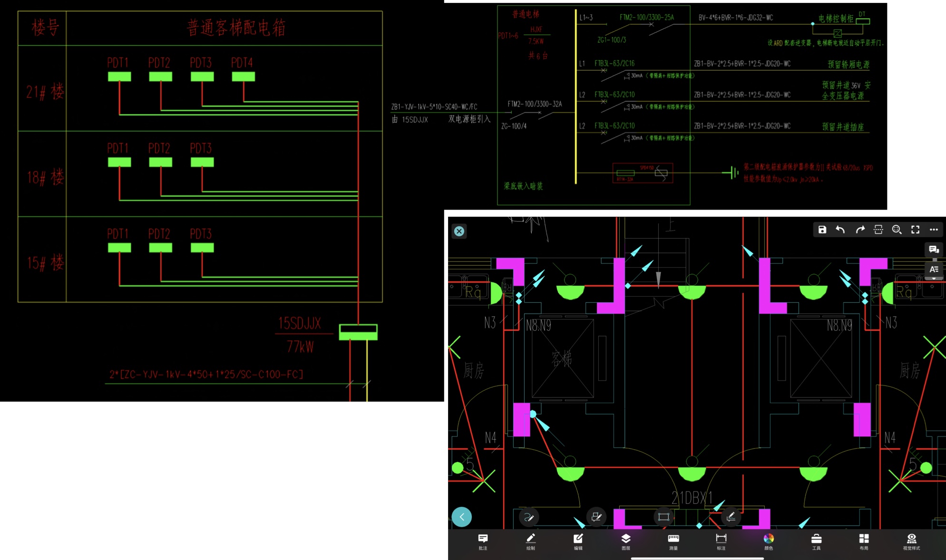Click the 普通客梯配电箱 table header
Viewport: 946px width, 560px height.
236,28
